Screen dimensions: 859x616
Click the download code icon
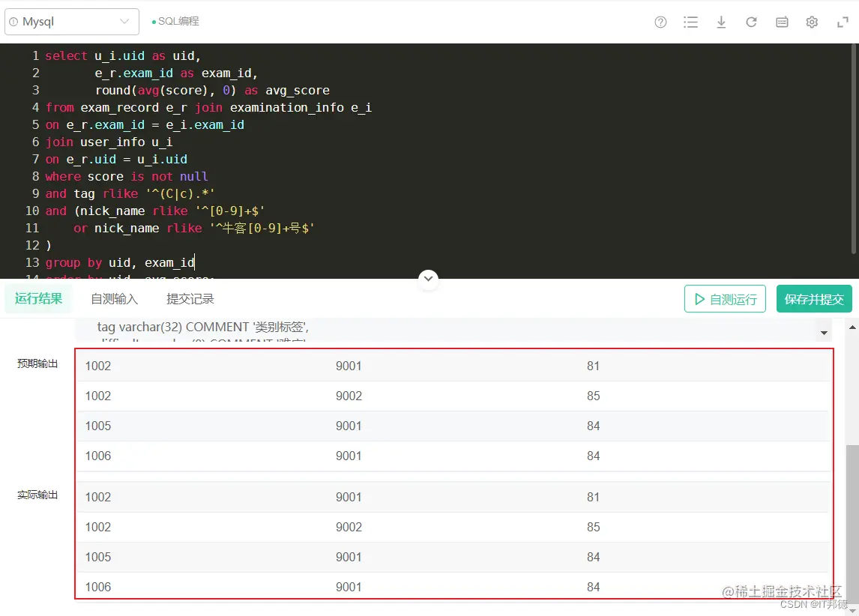[722, 22]
